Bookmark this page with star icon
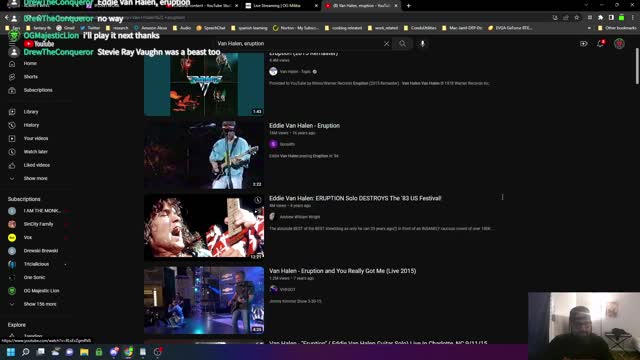This screenshot has height=360, width=640. pos(577,18)
